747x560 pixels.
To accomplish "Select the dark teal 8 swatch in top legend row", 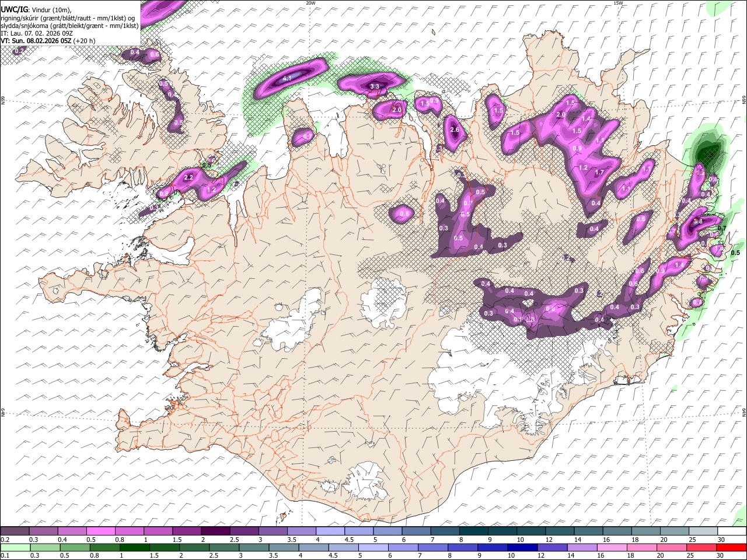I will tap(473, 531).
